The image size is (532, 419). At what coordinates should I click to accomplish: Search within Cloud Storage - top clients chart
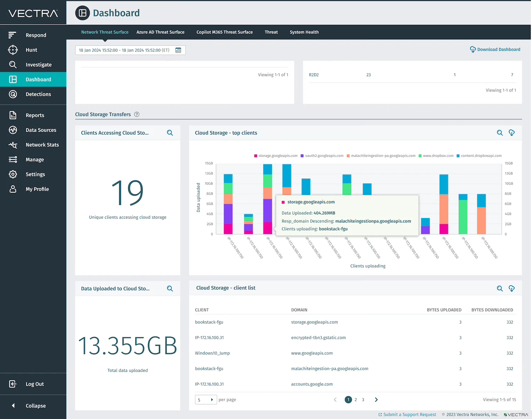click(x=500, y=132)
